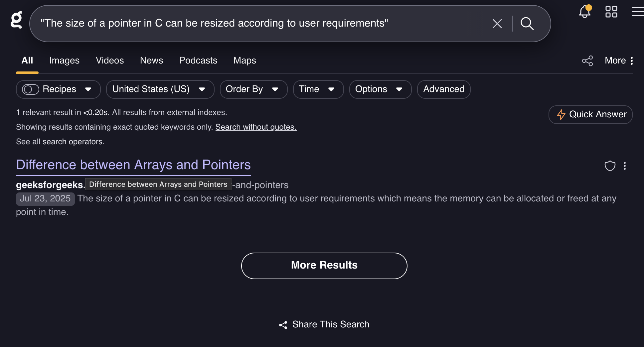Viewport: 644px width, 347px height.
Task: Click the Advanced button
Action: [444, 89]
